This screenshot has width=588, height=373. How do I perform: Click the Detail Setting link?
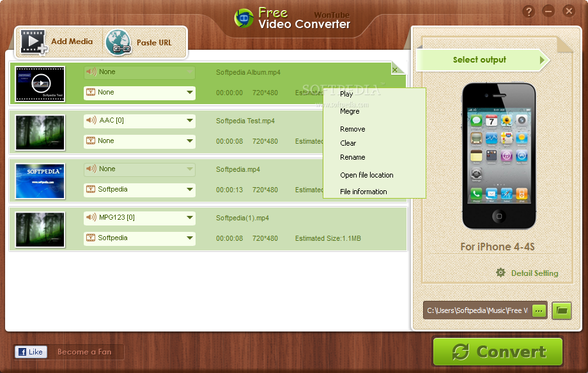point(535,273)
